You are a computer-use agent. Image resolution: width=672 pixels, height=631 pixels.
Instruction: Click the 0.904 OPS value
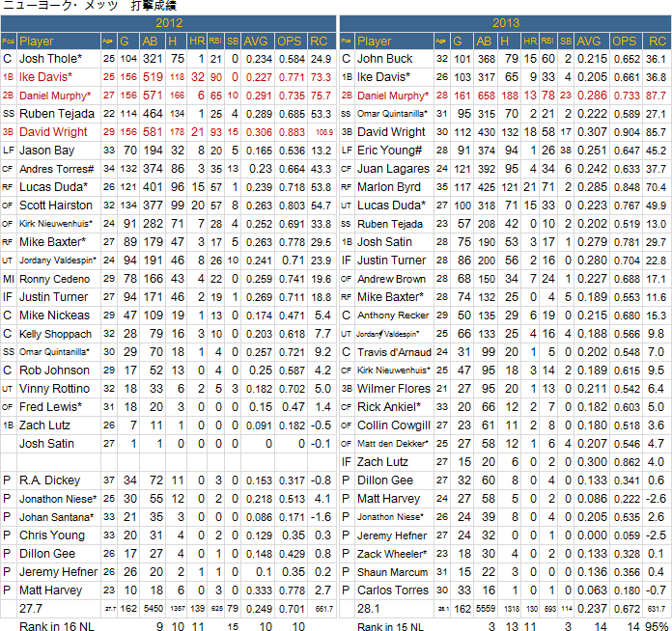pyautogui.click(x=626, y=132)
